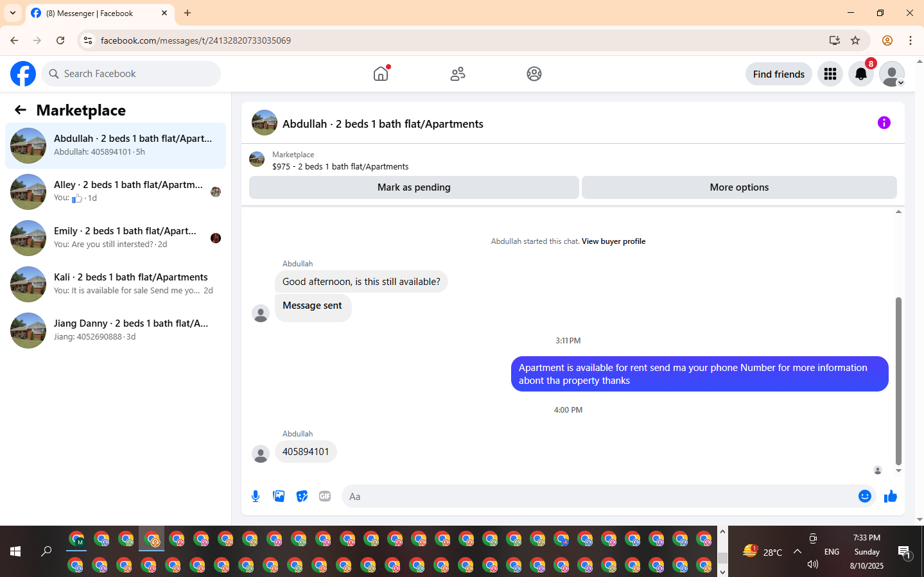Click the chat scrollbar thumb
The width and height of the screenshot is (924, 577).
pos(898,381)
